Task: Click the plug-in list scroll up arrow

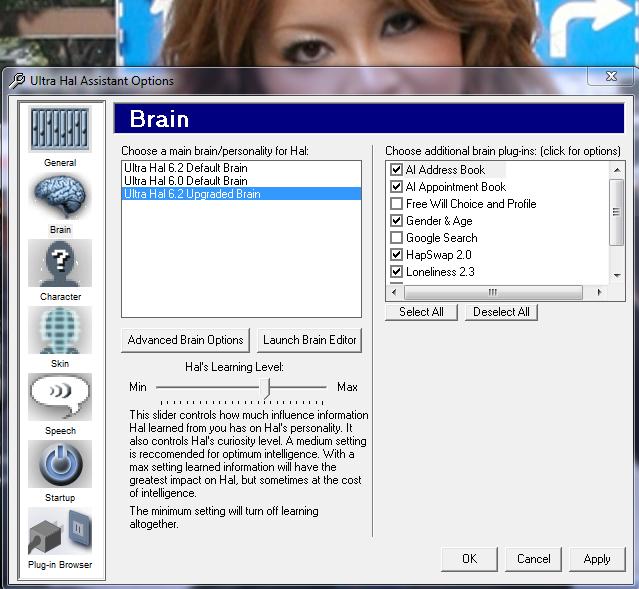Action: pos(617,170)
